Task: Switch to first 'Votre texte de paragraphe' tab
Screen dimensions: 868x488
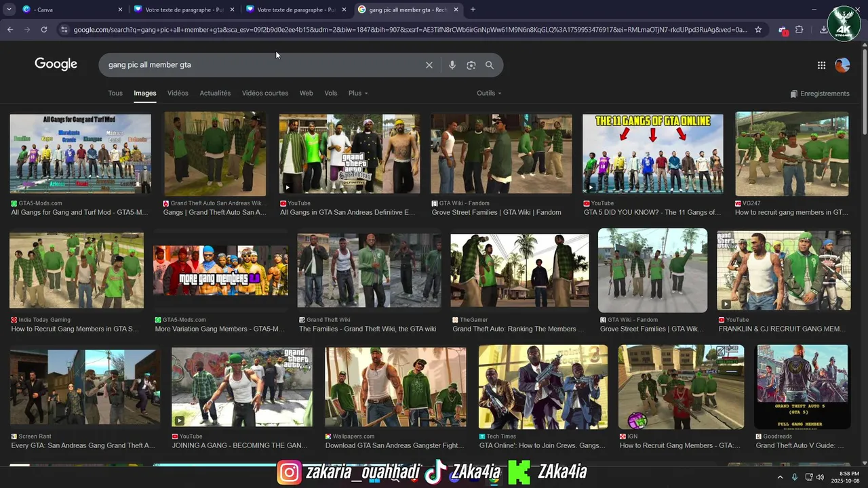Action: 183,9
